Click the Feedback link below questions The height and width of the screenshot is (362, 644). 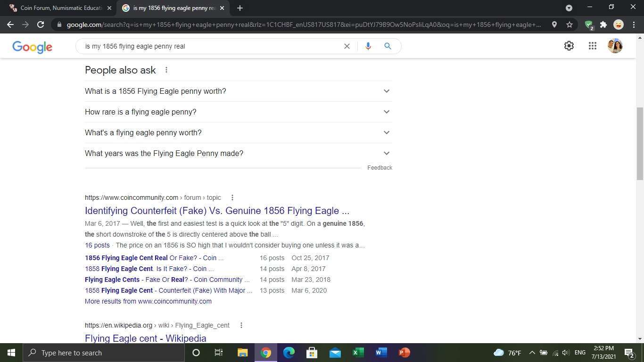coord(380,168)
